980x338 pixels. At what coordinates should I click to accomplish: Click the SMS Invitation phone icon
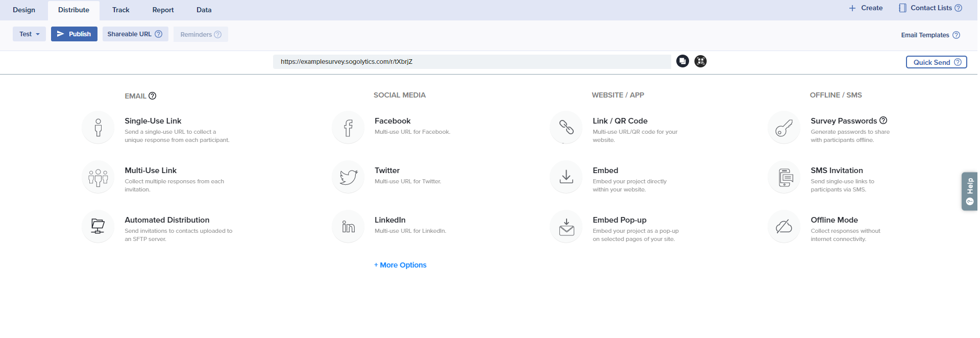(x=784, y=177)
